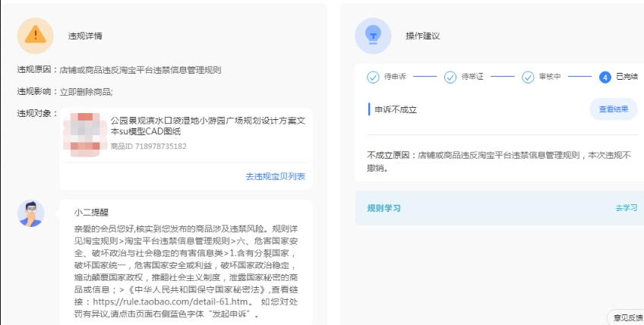Click the 商品ID 718978735182 text
Screen dimensions: 644x325
click(149, 146)
